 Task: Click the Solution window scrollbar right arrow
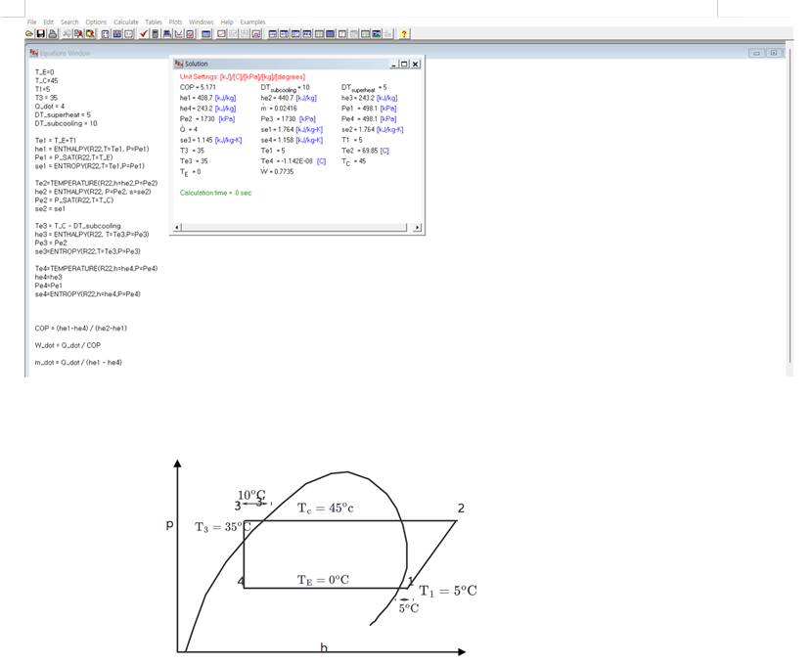[x=416, y=226]
